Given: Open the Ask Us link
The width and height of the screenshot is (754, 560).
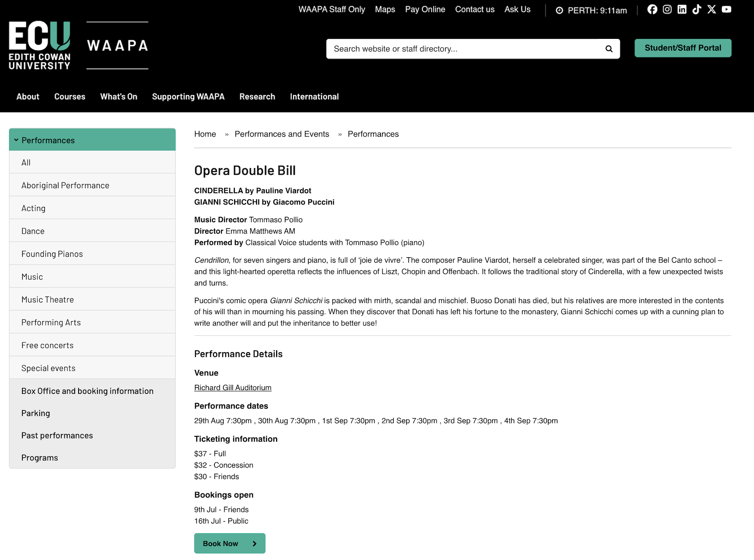Looking at the screenshot, I should point(518,9).
